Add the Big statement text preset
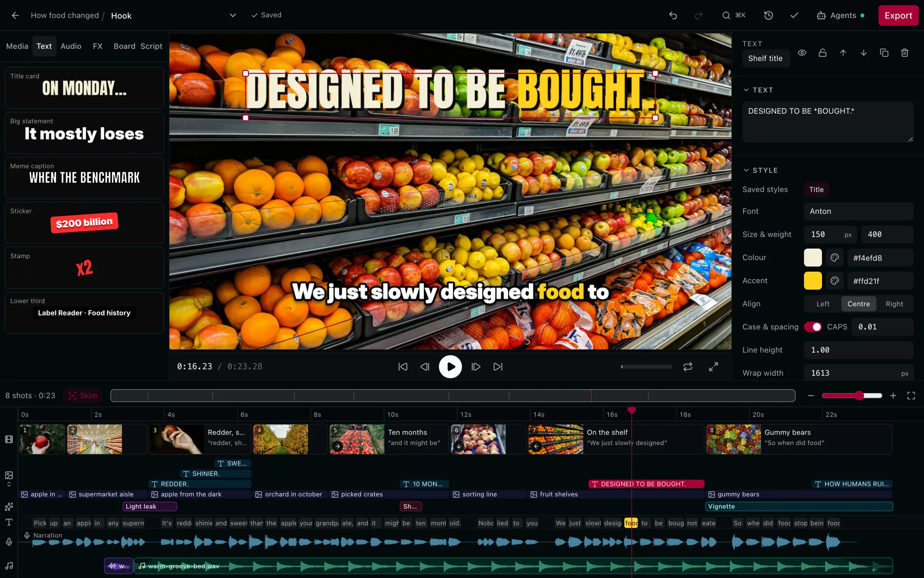This screenshot has height=578, width=924. coord(84,133)
